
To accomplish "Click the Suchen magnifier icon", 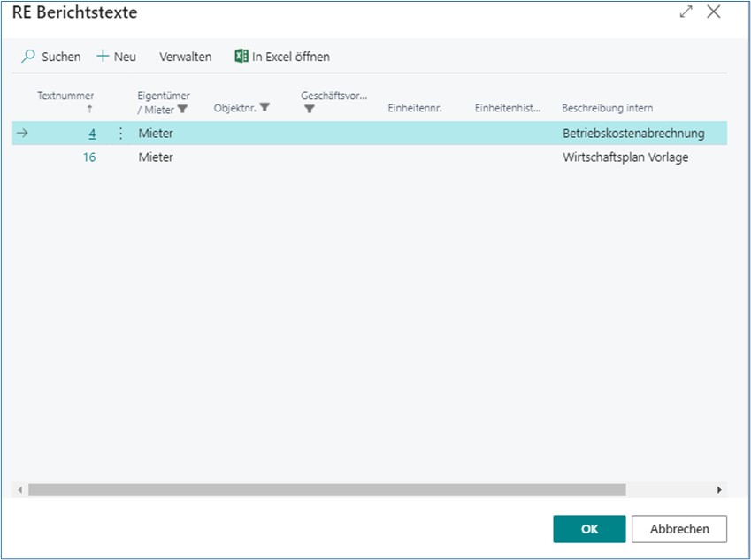I will pyautogui.click(x=28, y=57).
